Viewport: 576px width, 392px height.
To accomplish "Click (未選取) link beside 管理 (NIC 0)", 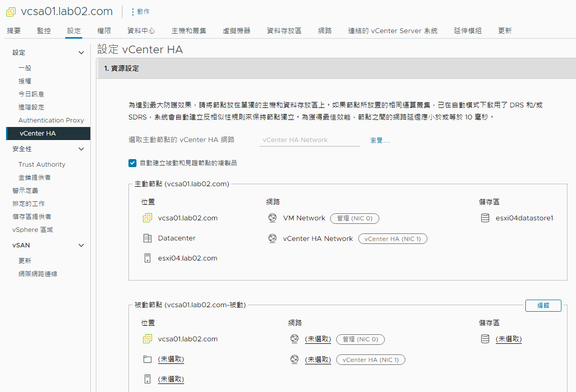I will (318, 339).
